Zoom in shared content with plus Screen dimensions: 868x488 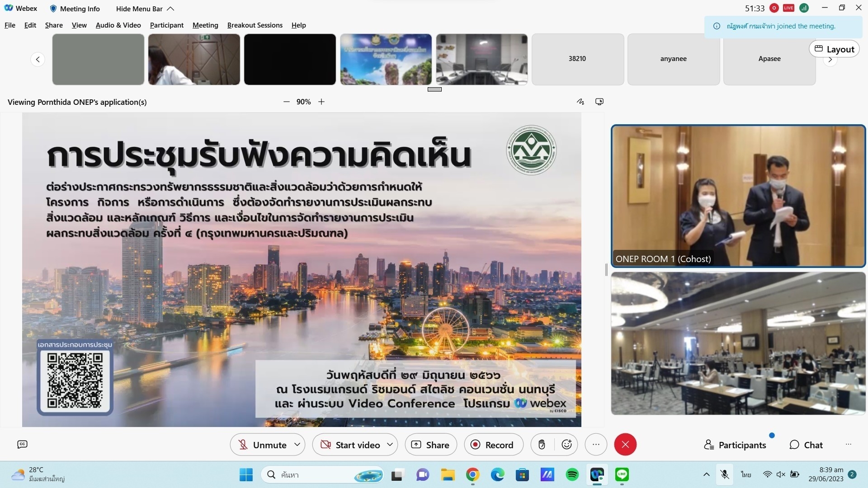[x=321, y=102]
